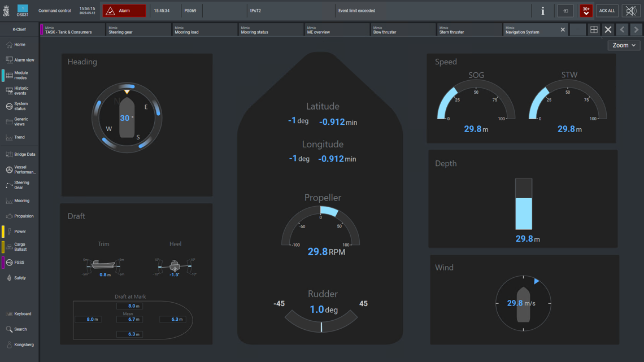Open the Alarm view in sidebar
The height and width of the screenshot is (362, 644).
[x=20, y=60]
